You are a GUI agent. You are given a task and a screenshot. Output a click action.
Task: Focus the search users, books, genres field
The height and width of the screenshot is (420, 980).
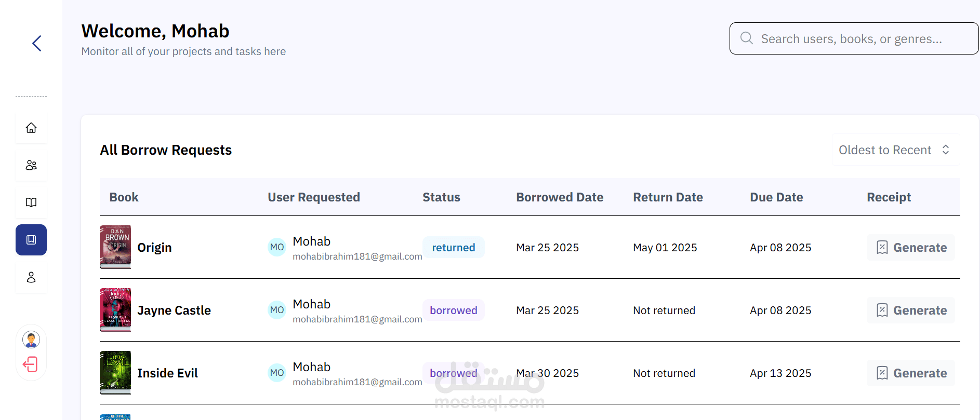click(854, 38)
